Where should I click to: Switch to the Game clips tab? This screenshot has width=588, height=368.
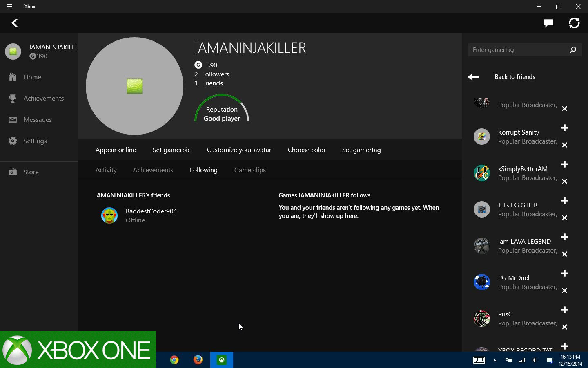(x=250, y=170)
